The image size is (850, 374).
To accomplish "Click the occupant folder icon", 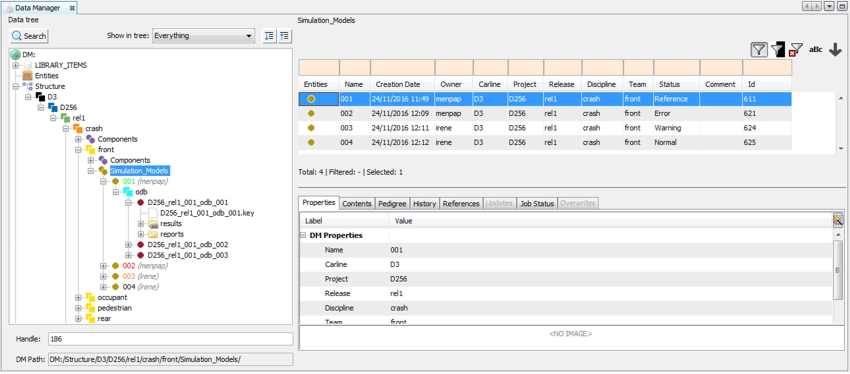I will (x=91, y=298).
